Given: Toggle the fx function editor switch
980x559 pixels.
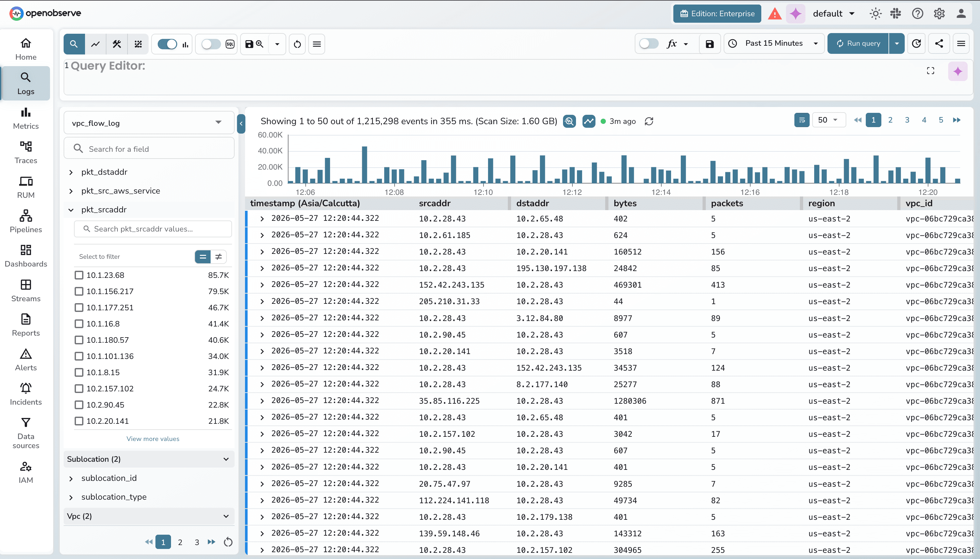Looking at the screenshot, I should tap(649, 44).
